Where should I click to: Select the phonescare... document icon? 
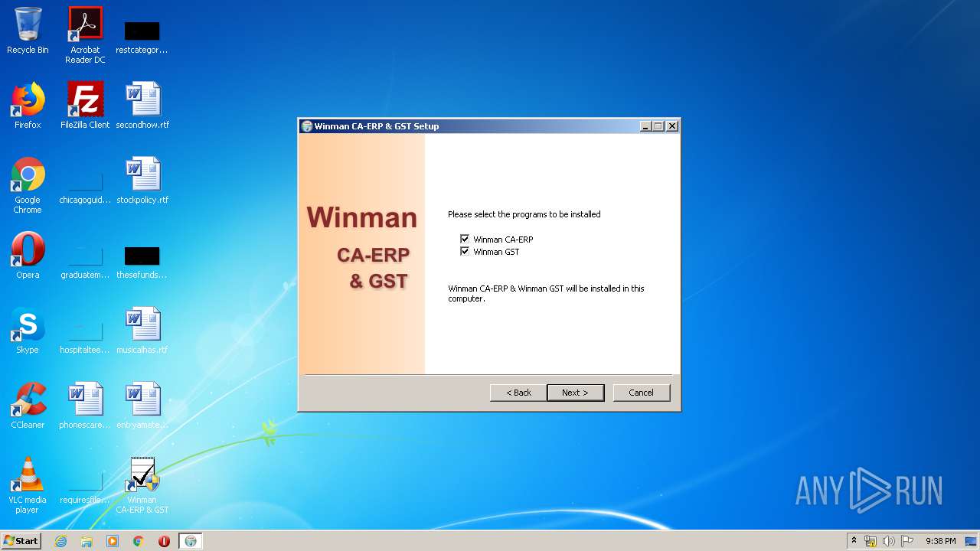click(x=85, y=406)
